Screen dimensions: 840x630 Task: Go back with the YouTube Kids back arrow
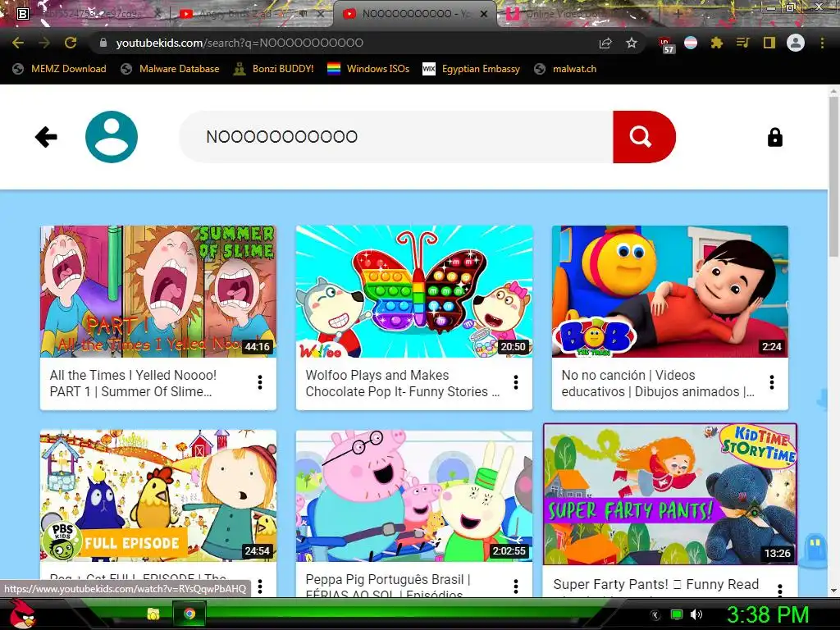click(46, 137)
